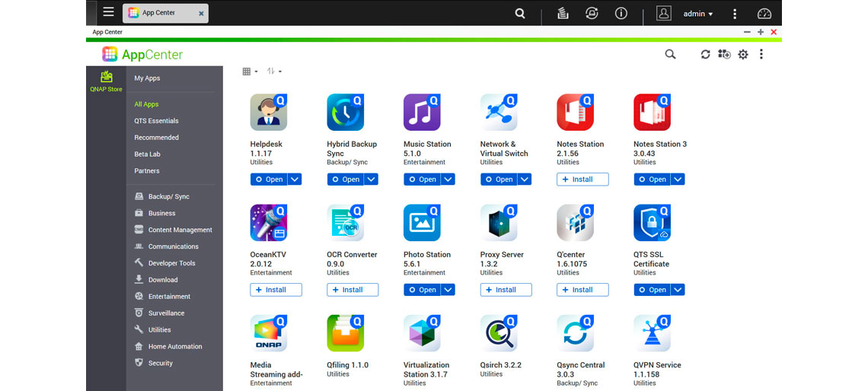This screenshot has width=868, height=391.
Task: Open the top bar more options dots
Action: click(x=735, y=14)
